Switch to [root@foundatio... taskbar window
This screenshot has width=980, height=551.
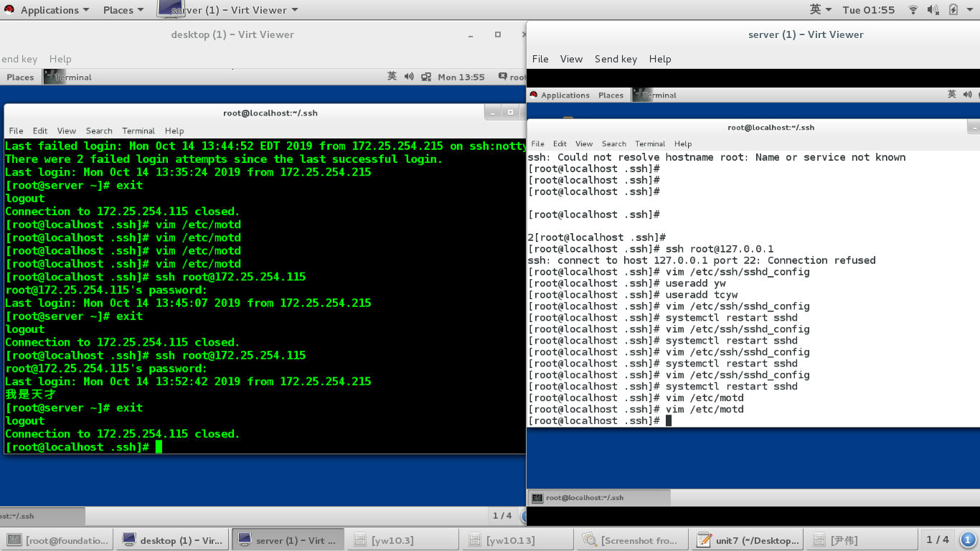coord(59,540)
